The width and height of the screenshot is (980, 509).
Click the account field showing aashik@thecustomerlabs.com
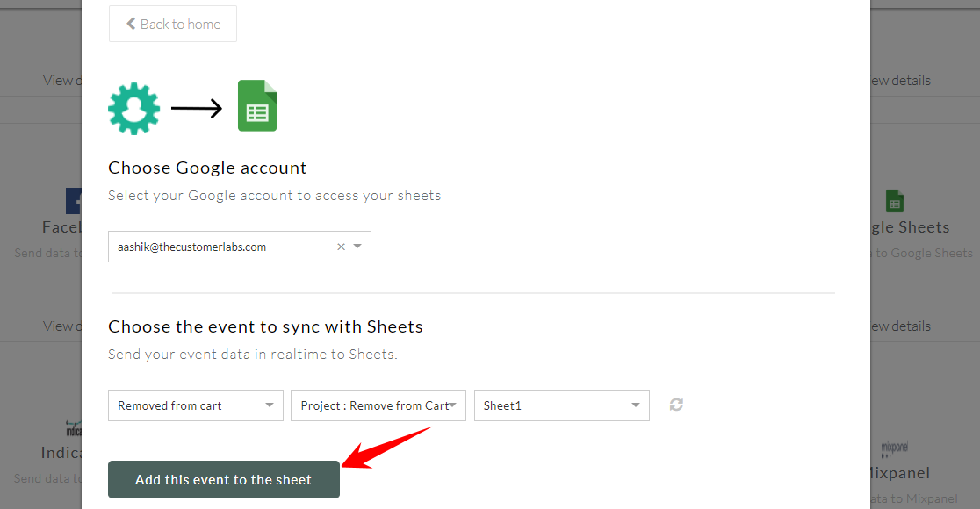(x=240, y=247)
